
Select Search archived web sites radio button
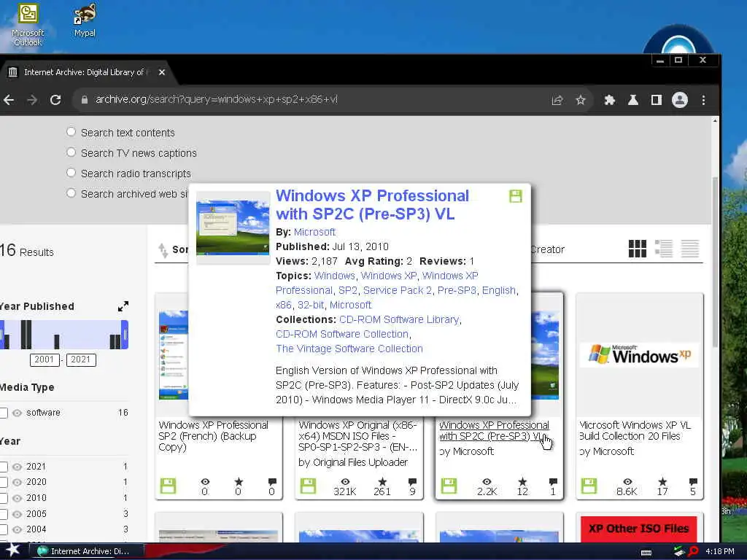pos(71,193)
